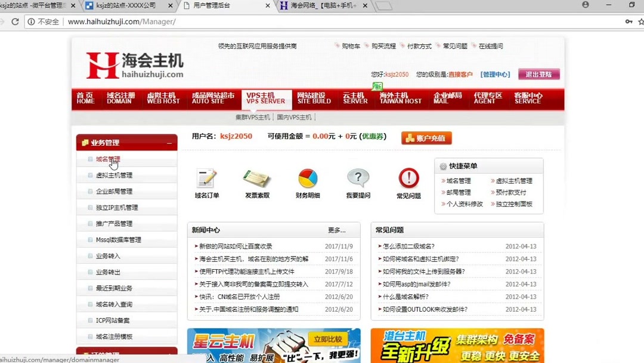
Task: Open 域名管理 in the left sidebar
Action: [x=107, y=159]
